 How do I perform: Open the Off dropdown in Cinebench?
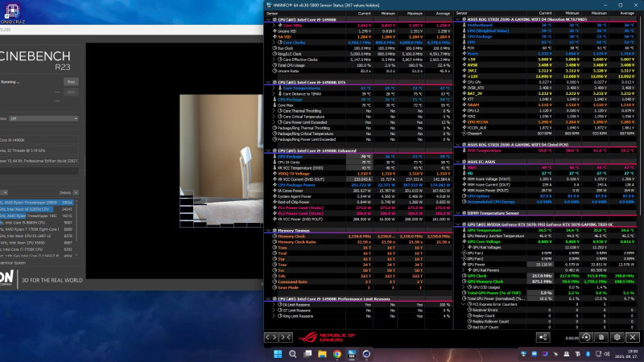(43, 118)
